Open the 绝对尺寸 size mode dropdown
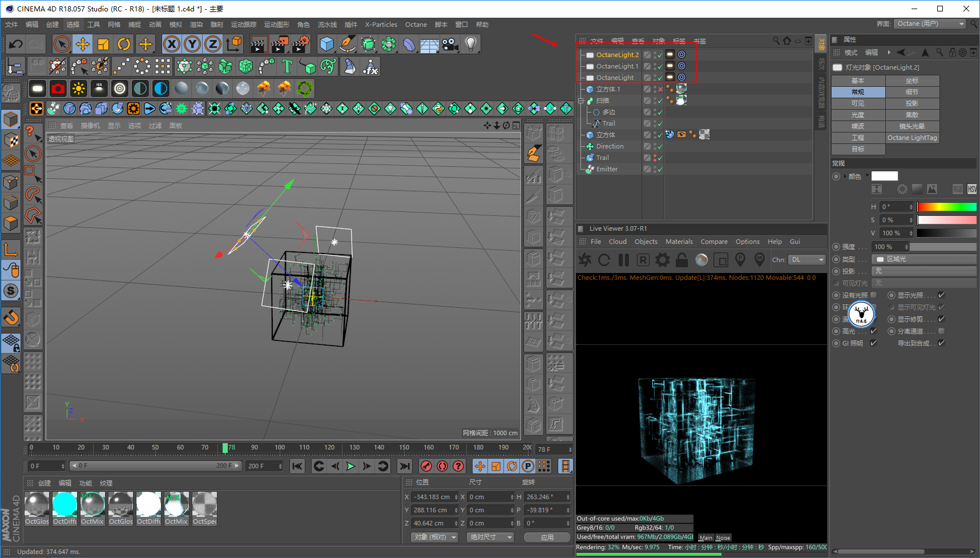This screenshot has height=558, width=980. click(x=490, y=537)
